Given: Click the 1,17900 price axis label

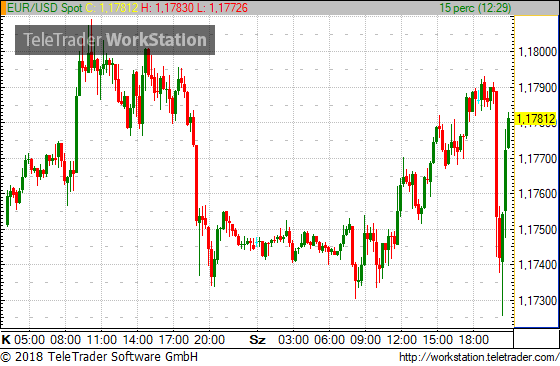Looking at the screenshot, I should pos(538,87).
